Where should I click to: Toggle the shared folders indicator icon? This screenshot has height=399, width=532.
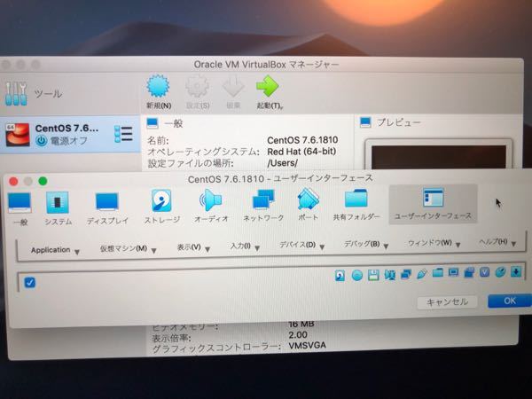[438, 273]
